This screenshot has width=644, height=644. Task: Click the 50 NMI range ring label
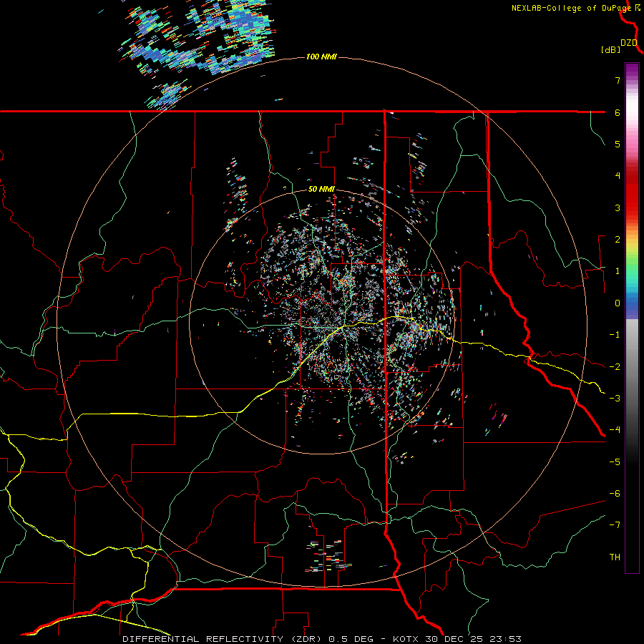coord(321,189)
